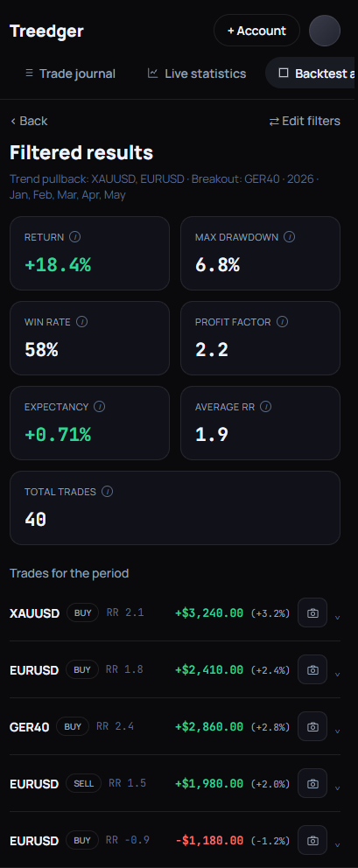Switch to Trade journal tab

70,73
